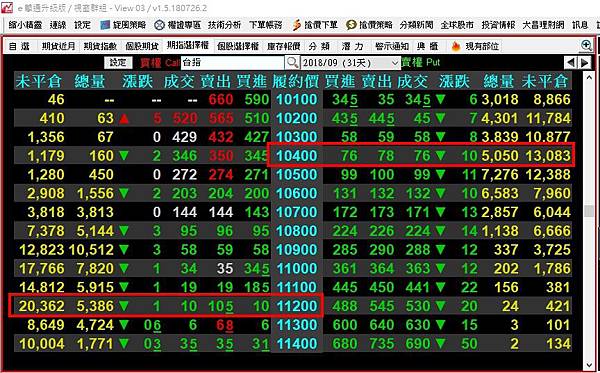
Task: Click the gold coin 搶價策略 toolbar icon
Action: pos(351,25)
